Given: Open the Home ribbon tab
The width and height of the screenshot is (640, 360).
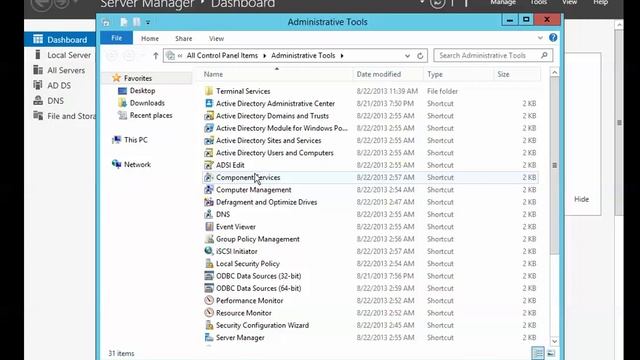Looking at the screenshot, I should [x=150, y=38].
